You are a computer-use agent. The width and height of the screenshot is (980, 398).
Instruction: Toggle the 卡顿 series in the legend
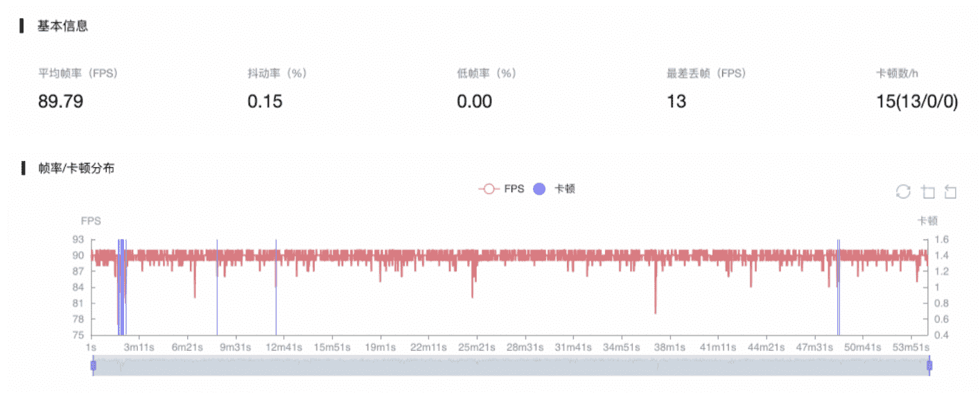(x=554, y=189)
